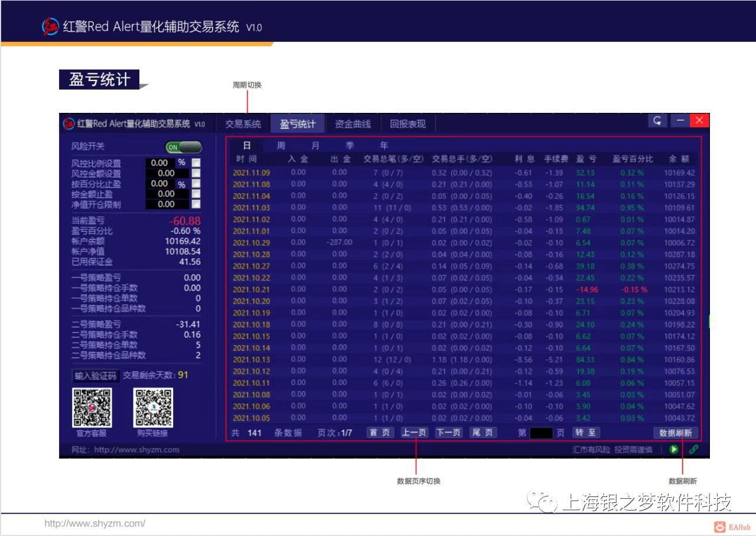Check the 净值开仓限制 checkbox
756x536 pixels.
(196, 204)
